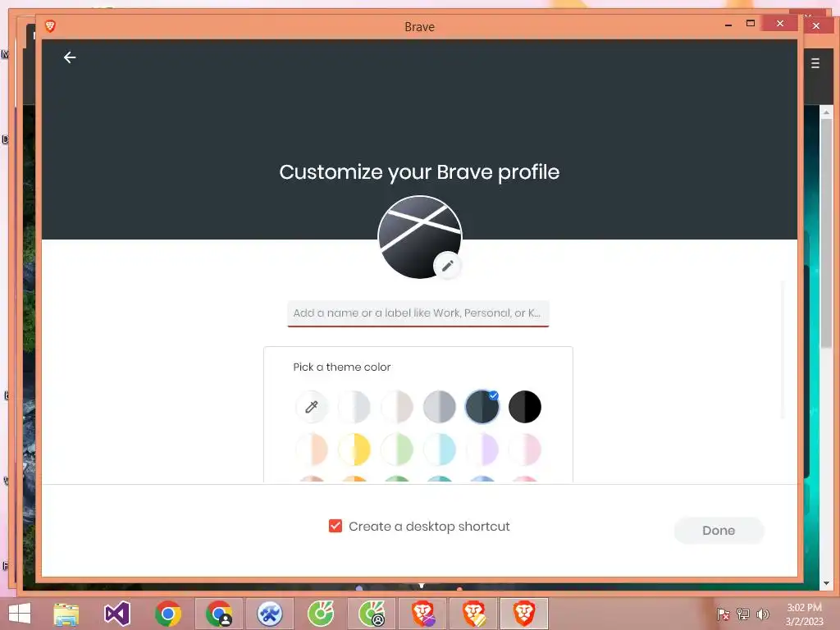Image resolution: width=840 pixels, height=630 pixels.
Task: Uncheck Create a desktop shortcut
Action: click(x=336, y=526)
